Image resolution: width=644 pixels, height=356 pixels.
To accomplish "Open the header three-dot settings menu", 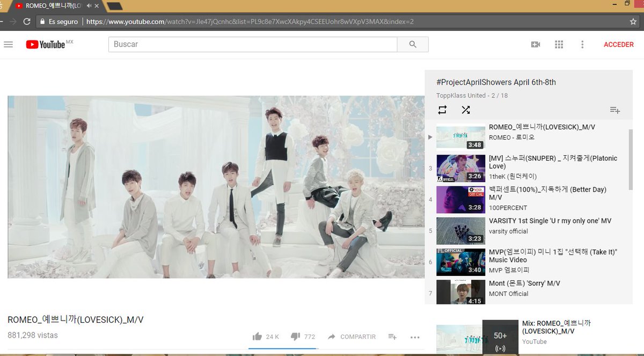I will click(582, 45).
